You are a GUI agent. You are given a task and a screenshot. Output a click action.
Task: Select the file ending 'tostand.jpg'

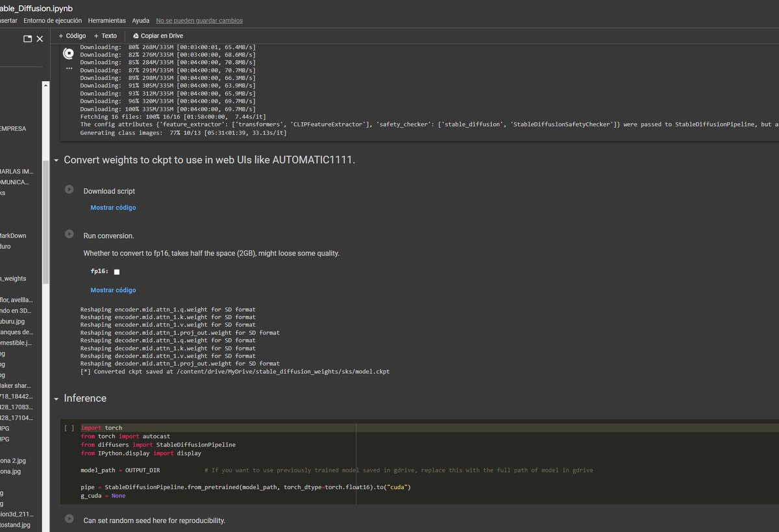[x=15, y=524]
